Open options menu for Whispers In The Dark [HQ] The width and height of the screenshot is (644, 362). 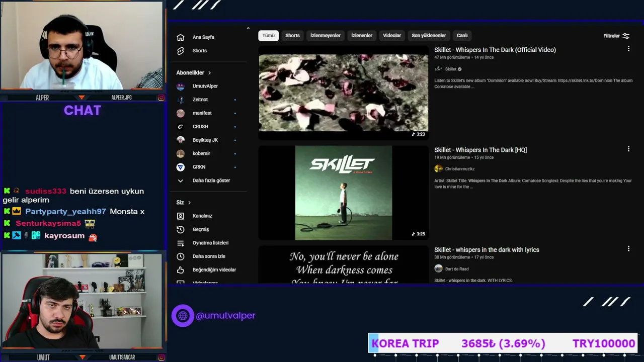click(628, 149)
